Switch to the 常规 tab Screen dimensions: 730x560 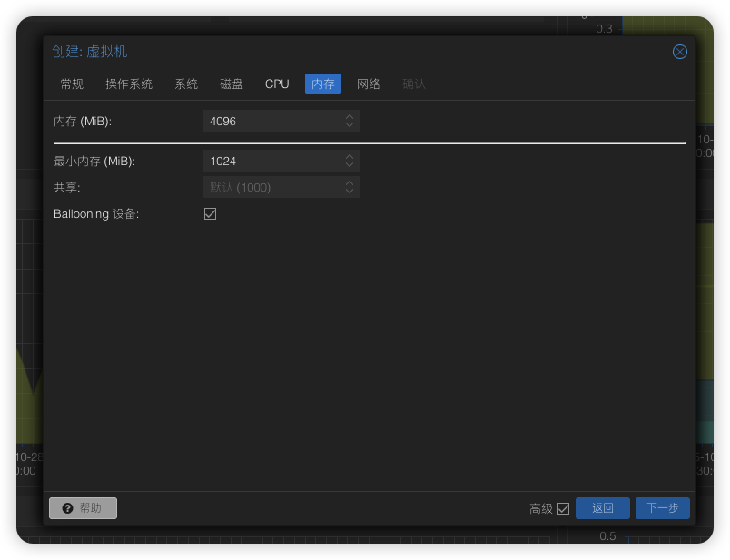click(x=72, y=84)
